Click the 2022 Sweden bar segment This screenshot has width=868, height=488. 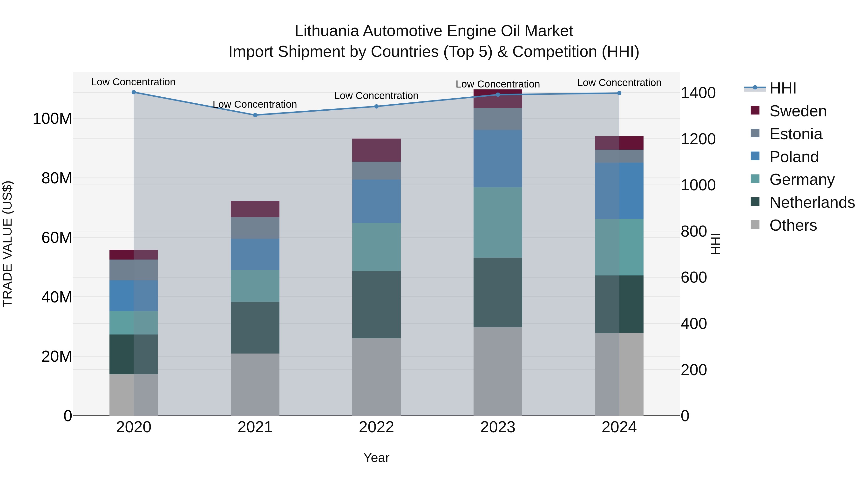[x=376, y=150]
